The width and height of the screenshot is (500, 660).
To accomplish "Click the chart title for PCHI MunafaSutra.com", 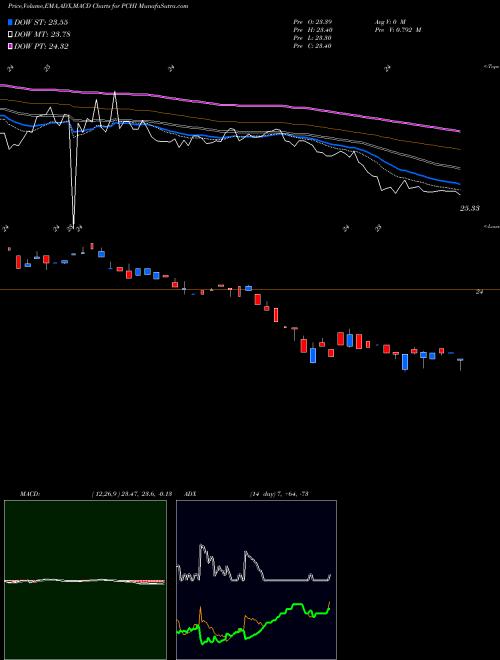I will tap(98, 6).
